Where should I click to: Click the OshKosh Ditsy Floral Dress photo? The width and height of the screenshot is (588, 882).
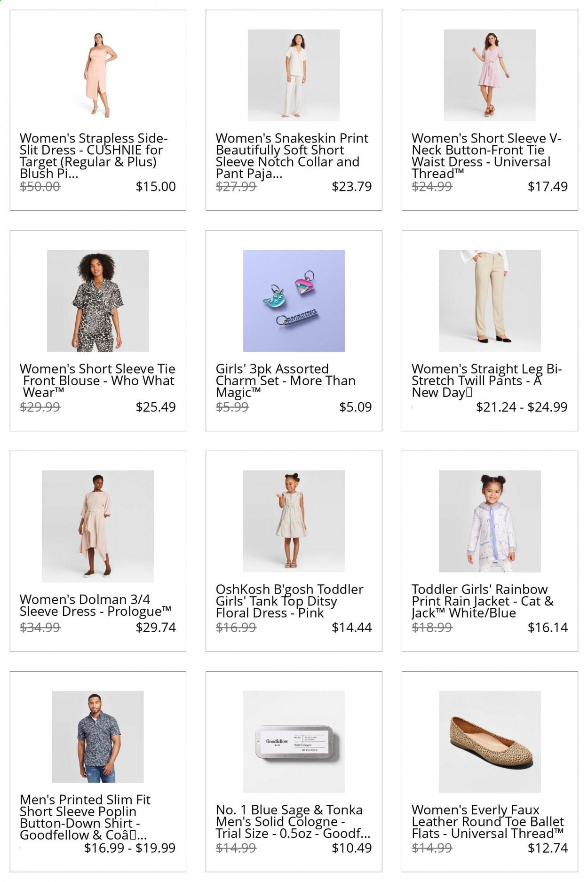pos(294,521)
